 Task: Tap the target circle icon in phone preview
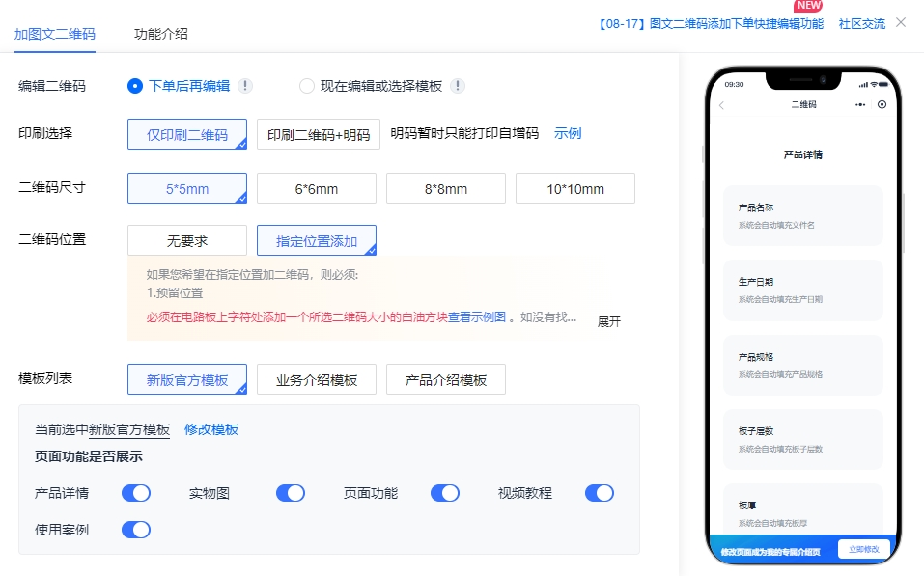pyautogui.click(x=882, y=104)
